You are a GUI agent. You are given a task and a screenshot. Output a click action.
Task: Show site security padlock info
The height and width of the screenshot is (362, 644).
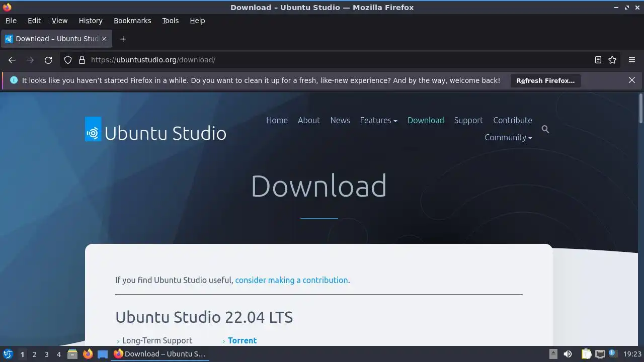pos(82,60)
